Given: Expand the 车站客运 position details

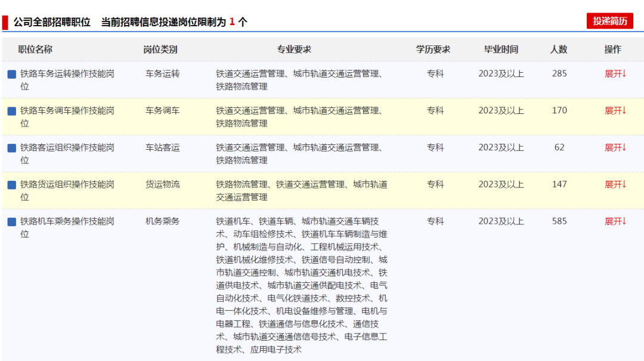Looking at the screenshot, I should [x=615, y=148].
